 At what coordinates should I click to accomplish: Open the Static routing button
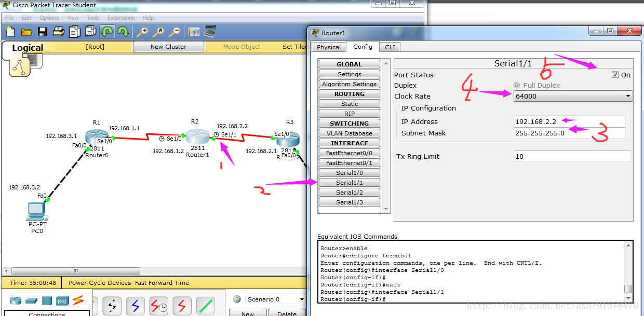(350, 104)
